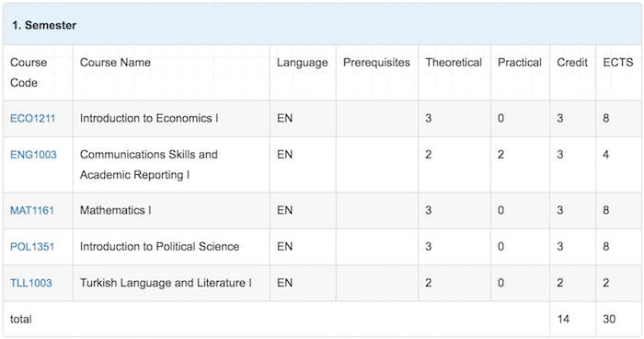Click the Course Name column header
Screen dimensions: 644x339
[x=115, y=63]
